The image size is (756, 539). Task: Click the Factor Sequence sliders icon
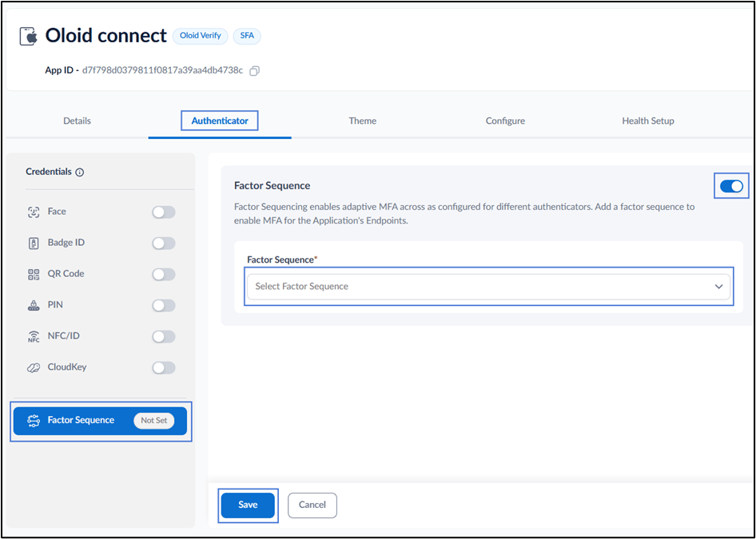(x=34, y=421)
